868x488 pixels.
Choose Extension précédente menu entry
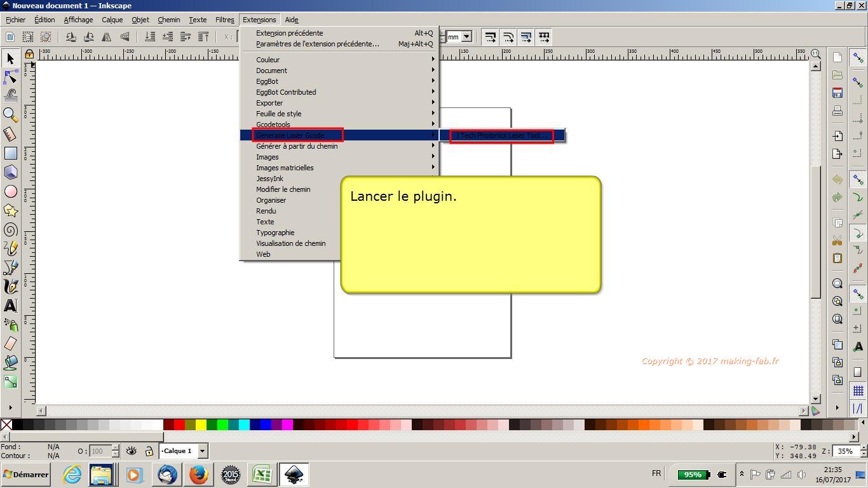[x=289, y=33]
